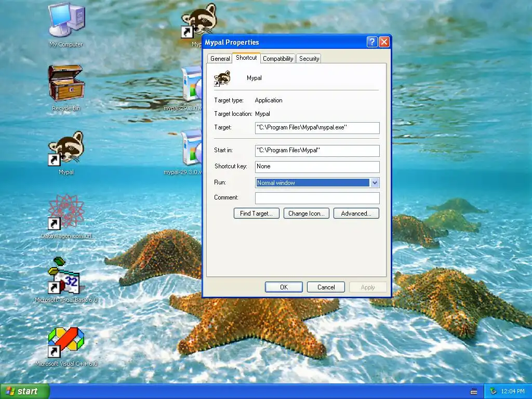Switch to the General tab
Viewport: 532px width, 399px height.
coord(220,59)
